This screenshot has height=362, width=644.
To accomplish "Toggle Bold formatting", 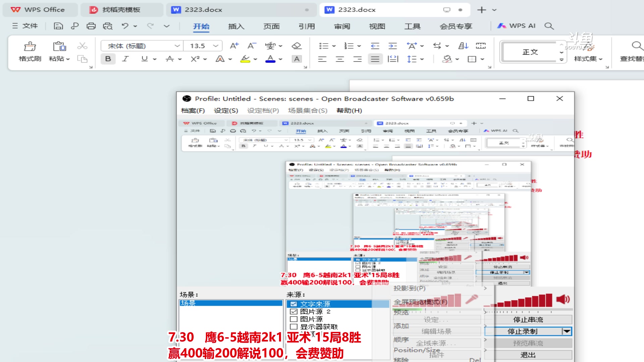I will point(108,59).
